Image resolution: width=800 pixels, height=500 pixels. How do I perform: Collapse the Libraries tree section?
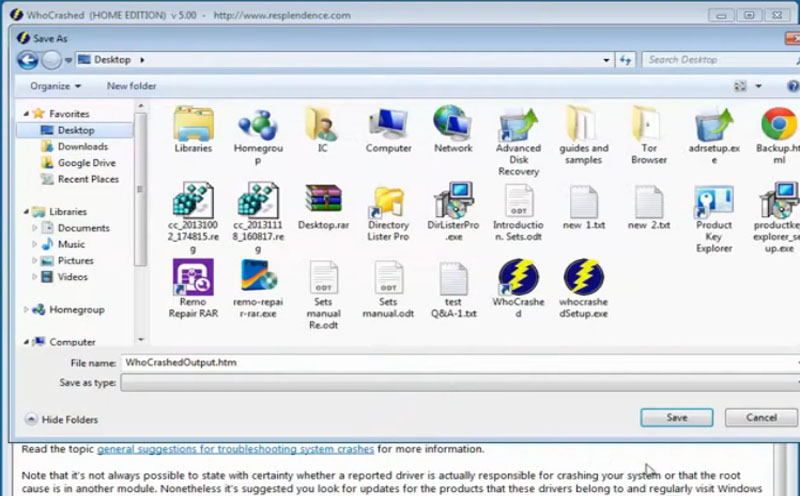coord(26,212)
